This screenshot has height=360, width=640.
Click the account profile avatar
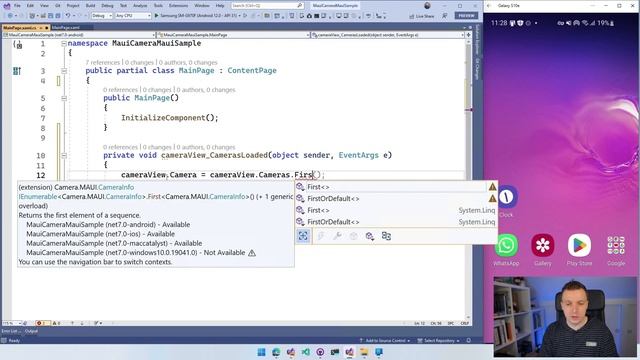[x=427, y=6]
